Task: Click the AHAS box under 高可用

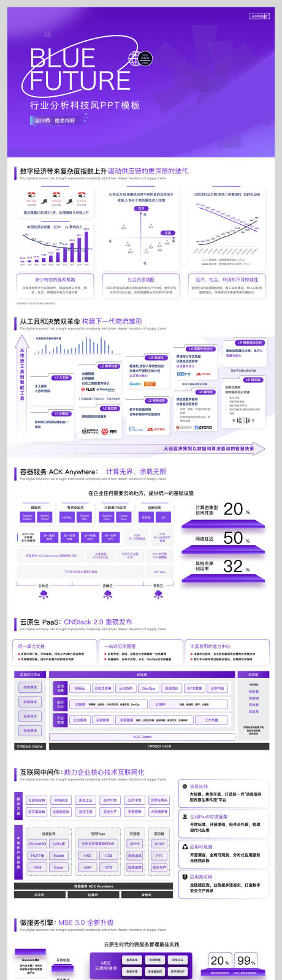Action: point(159,844)
